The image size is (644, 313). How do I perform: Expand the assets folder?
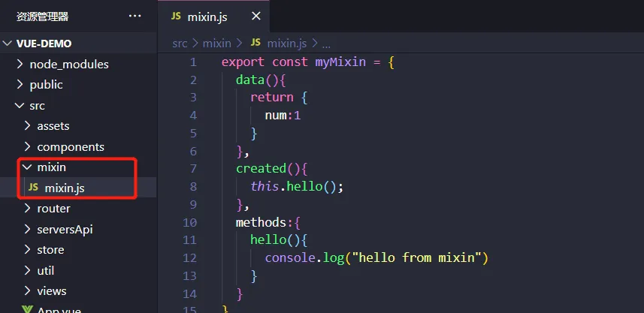pos(28,125)
